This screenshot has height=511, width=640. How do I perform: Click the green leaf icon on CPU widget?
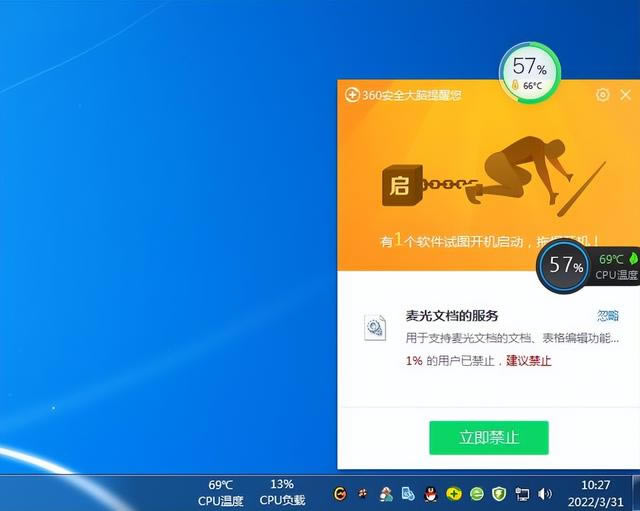(632, 259)
